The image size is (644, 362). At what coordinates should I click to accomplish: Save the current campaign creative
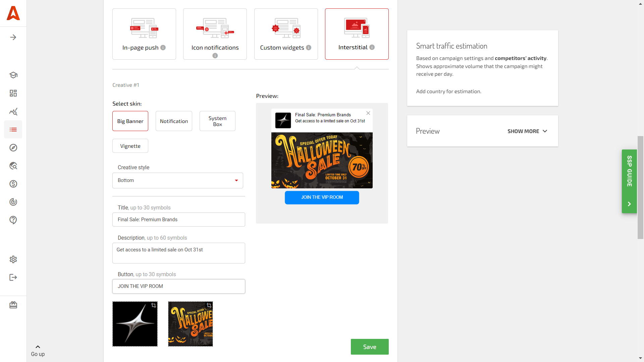point(370,347)
